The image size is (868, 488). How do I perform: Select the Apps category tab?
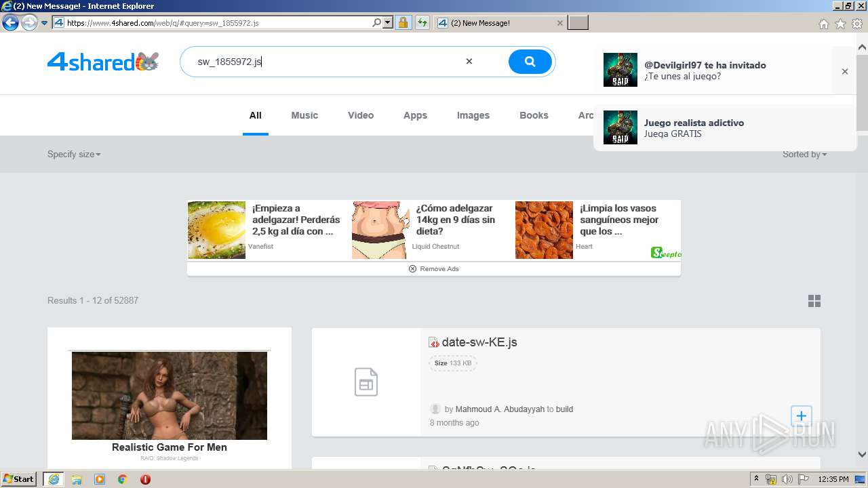coord(415,115)
